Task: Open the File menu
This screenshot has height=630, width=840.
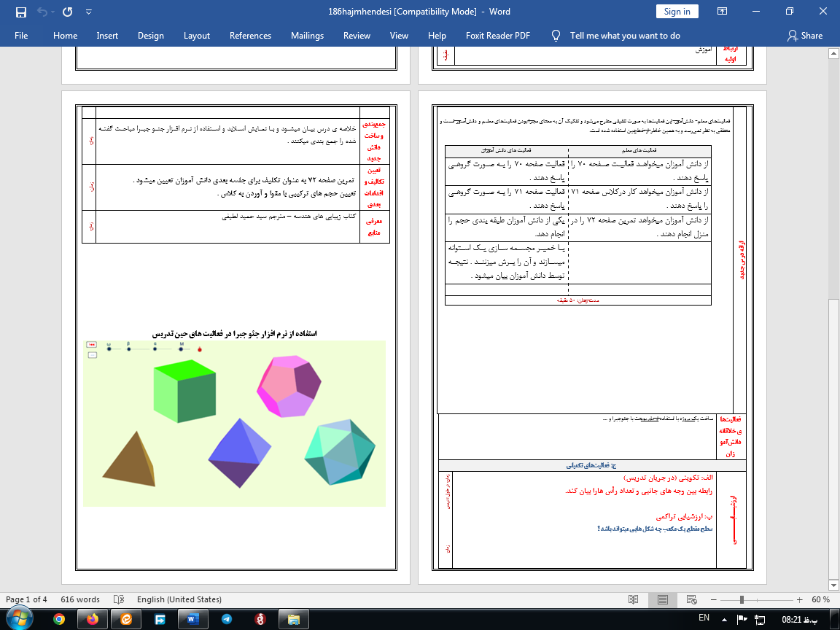Action: (21, 35)
